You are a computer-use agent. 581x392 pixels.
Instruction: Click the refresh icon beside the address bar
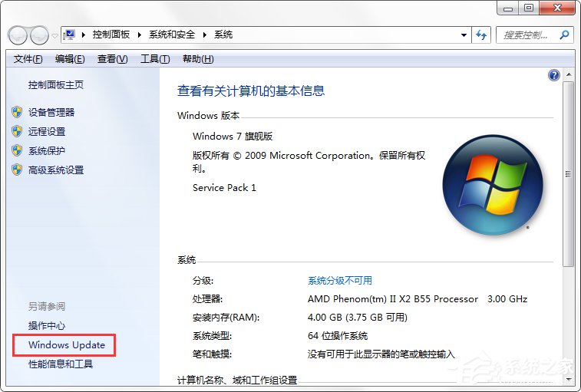point(482,35)
